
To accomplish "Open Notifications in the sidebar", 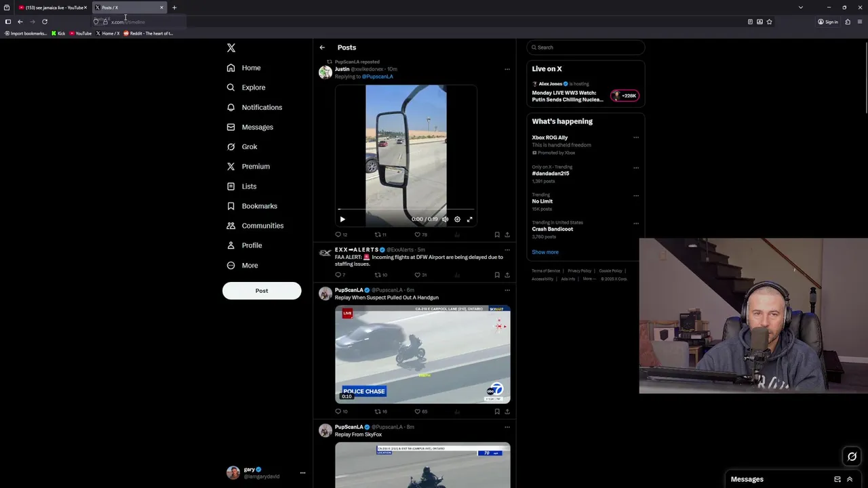I will 254,107.
